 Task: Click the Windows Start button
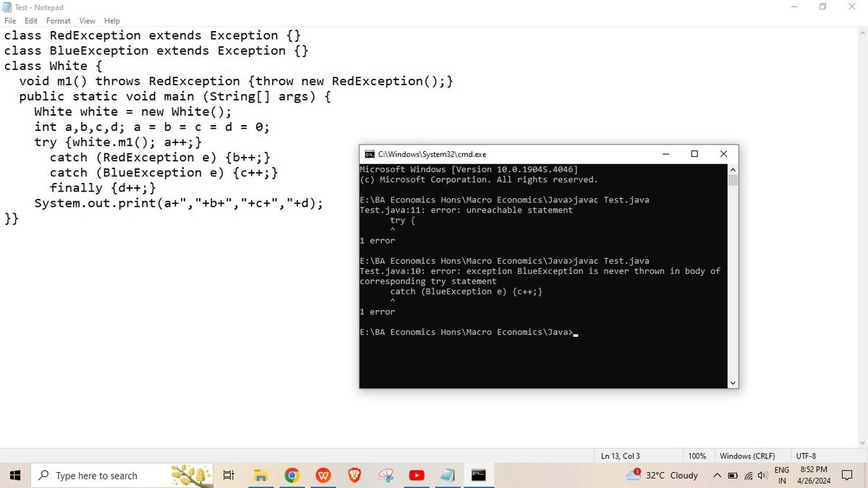coord(14,475)
